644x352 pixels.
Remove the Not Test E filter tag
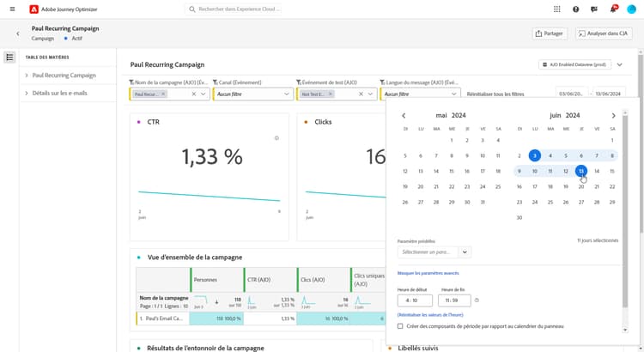click(331, 94)
